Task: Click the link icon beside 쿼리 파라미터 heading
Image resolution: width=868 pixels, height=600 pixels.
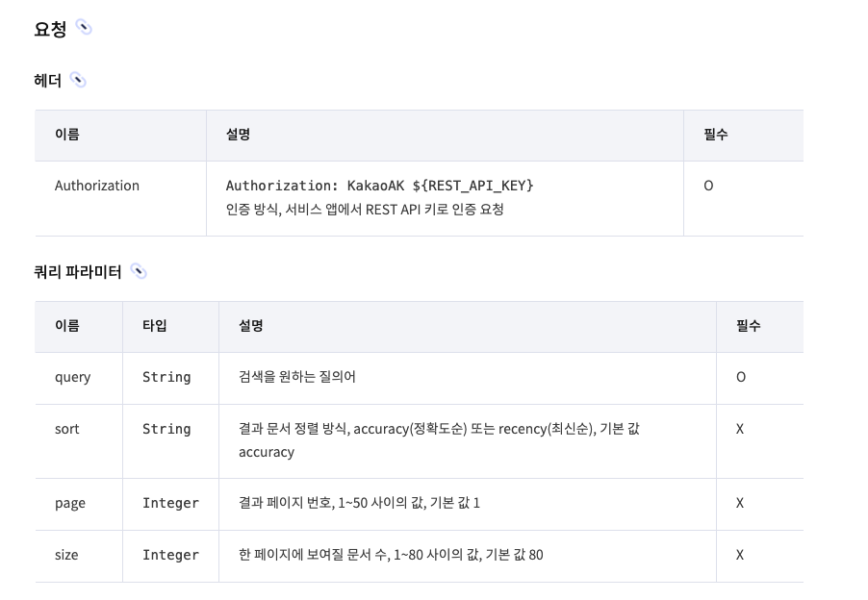Action: pyautogui.click(x=139, y=271)
